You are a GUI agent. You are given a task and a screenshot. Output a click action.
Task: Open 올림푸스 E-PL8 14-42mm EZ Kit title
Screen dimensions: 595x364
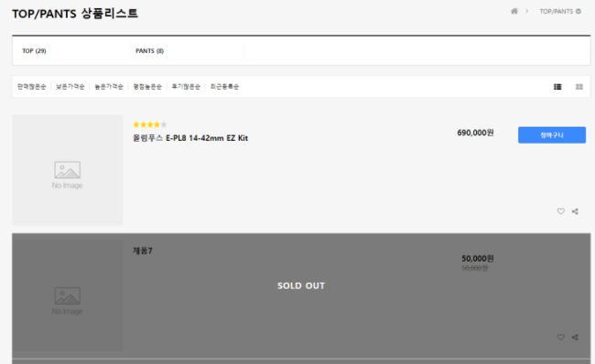click(x=190, y=138)
